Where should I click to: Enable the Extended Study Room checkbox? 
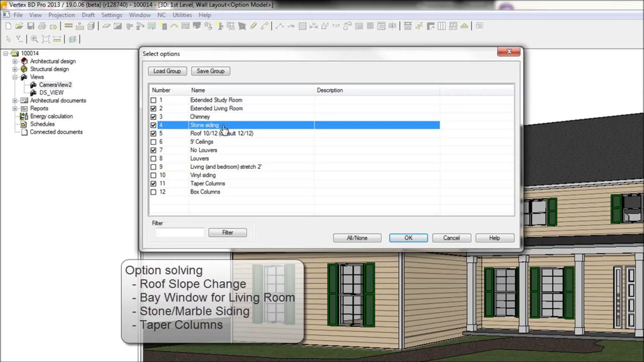153,100
